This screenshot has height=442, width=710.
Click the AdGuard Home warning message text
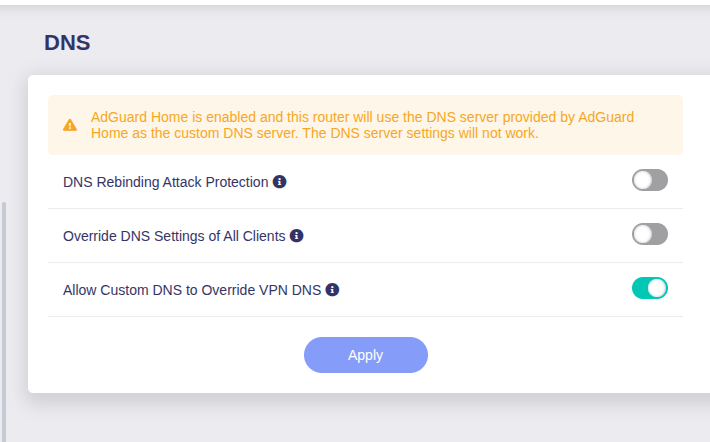360,125
